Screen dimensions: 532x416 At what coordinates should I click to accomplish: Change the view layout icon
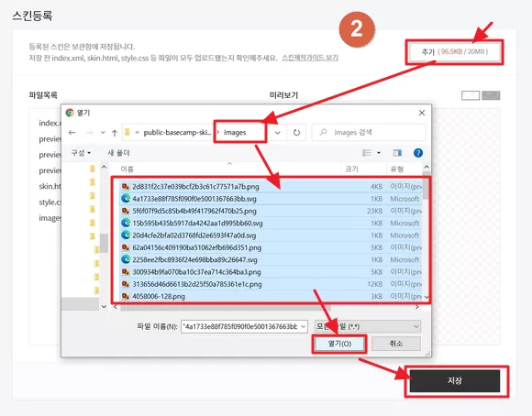point(367,153)
